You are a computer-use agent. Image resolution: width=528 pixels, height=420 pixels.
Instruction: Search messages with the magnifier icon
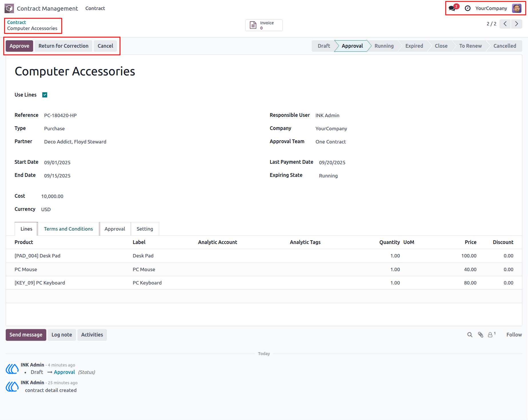click(470, 335)
